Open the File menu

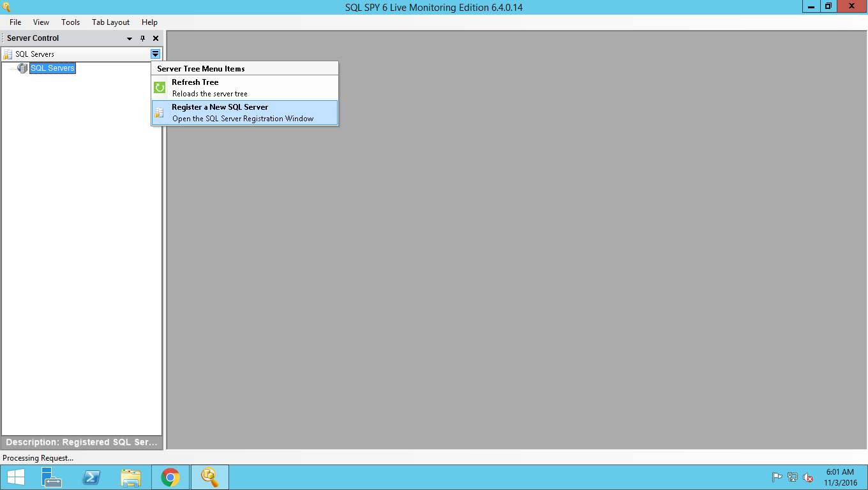tap(15, 22)
